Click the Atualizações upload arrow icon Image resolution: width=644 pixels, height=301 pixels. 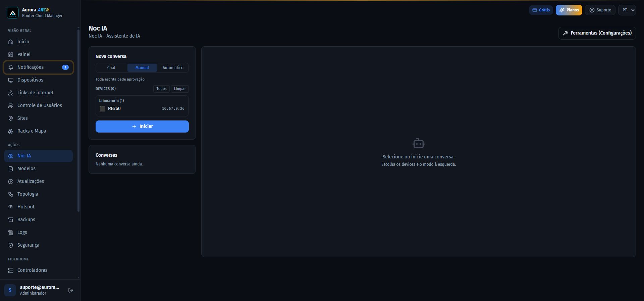[11, 182]
